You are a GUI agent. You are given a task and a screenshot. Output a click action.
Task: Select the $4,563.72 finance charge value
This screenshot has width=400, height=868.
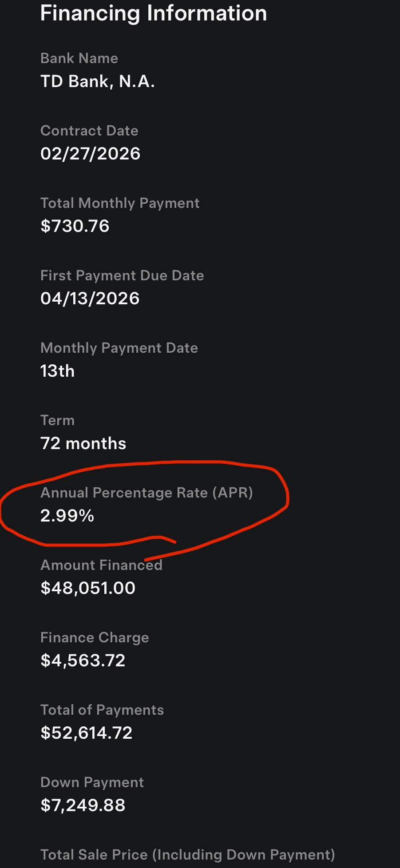[x=83, y=661]
